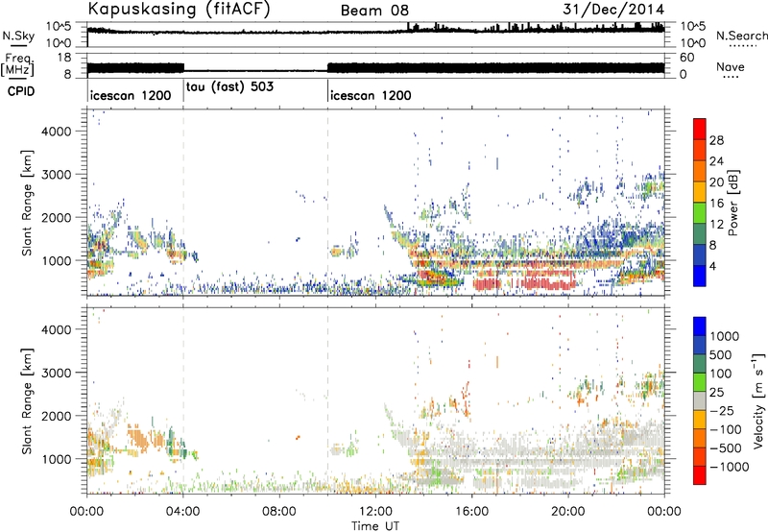The width and height of the screenshot is (768, 532).
Task: Click the '1000' velocity colorbar tick
Action: [724, 336]
